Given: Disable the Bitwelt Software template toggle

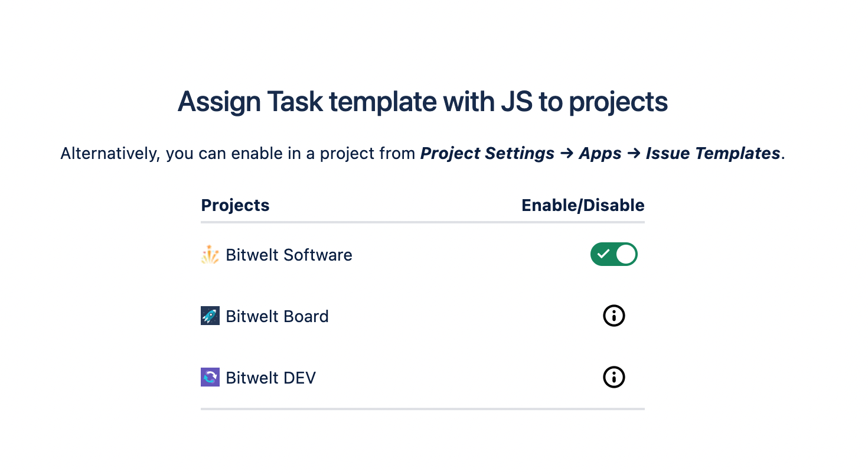Looking at the screenshot, I should click(614, 255).
